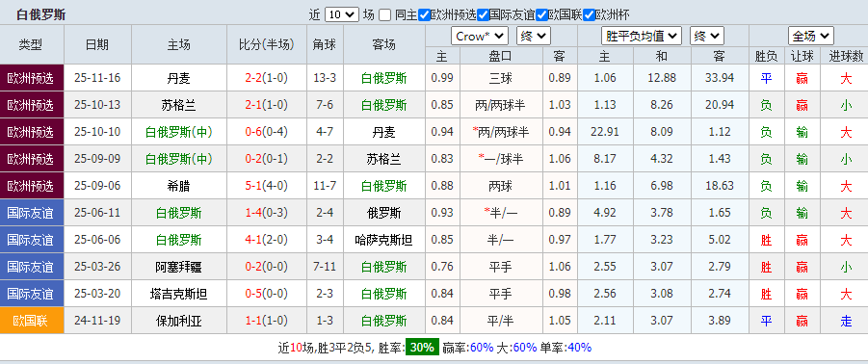Click 阿塞拜疆 home team name
This screenshot has height=364, width=868.
coord(179,267)
